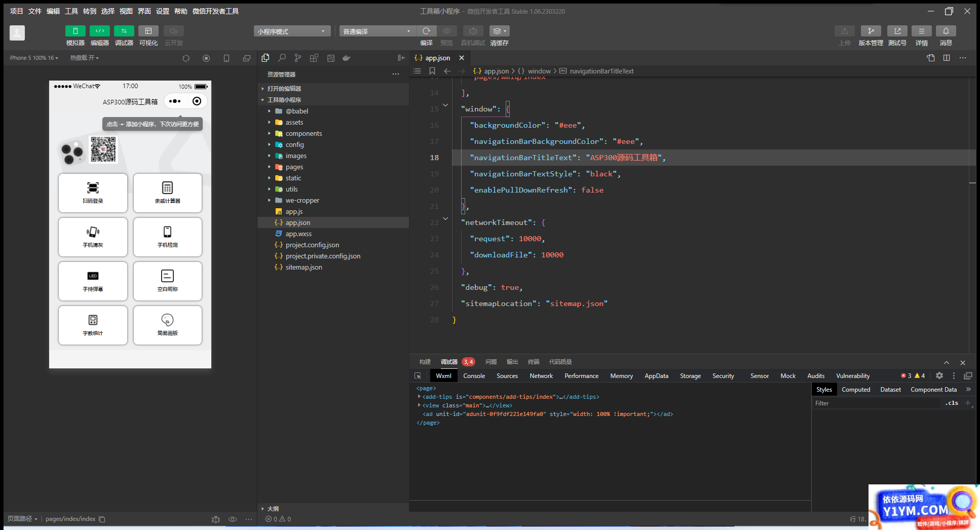
Task: Open the 热重载 hot reload dropdown
Action: coord(84,58)
